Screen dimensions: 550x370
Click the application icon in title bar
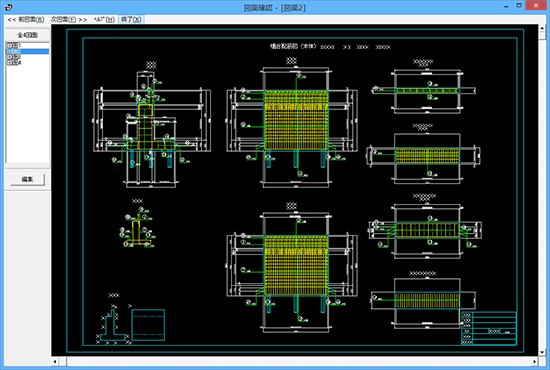click(8, 7)
